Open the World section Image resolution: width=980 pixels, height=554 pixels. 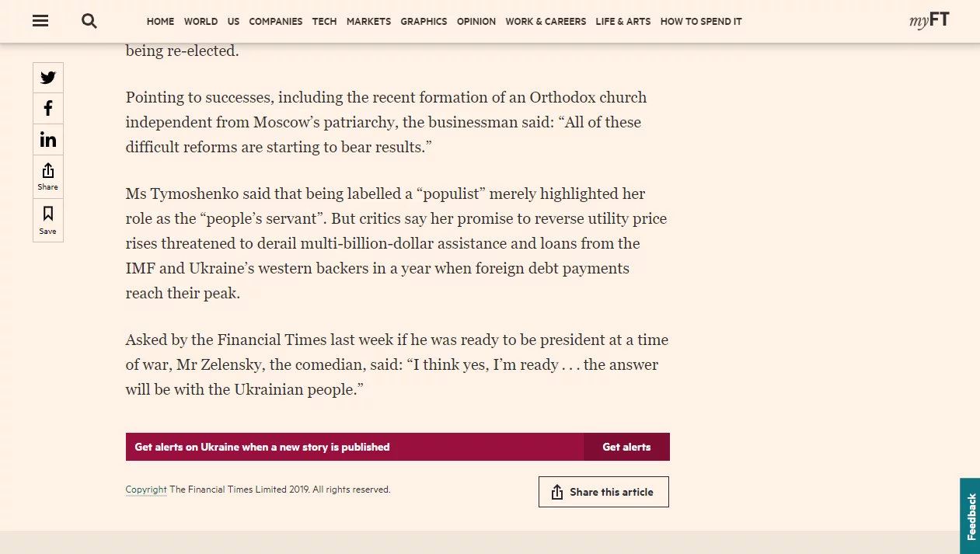[x=201, y=22]
